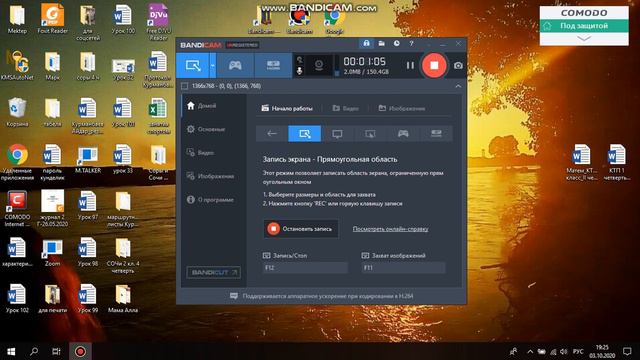Click the 1366x768 capture area text

pyautogui.click(x=226, y=86)
